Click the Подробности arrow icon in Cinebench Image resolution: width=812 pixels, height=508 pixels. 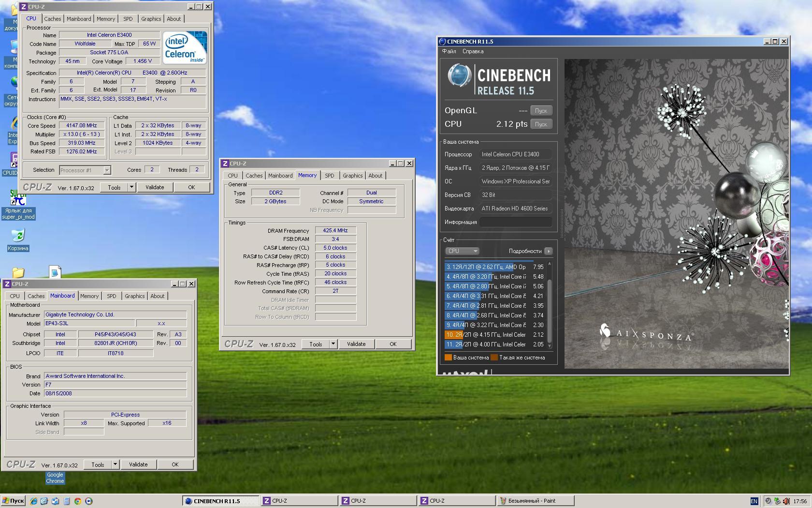548,251
